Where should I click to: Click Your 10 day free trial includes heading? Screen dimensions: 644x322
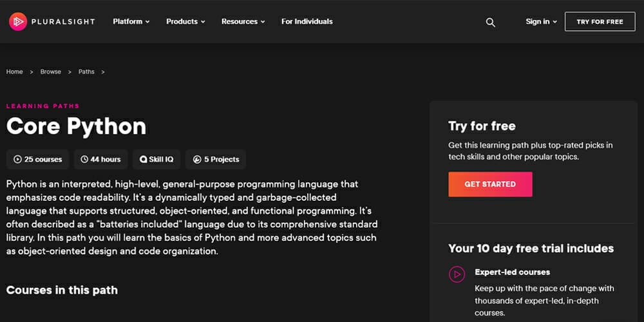(531, 249)
